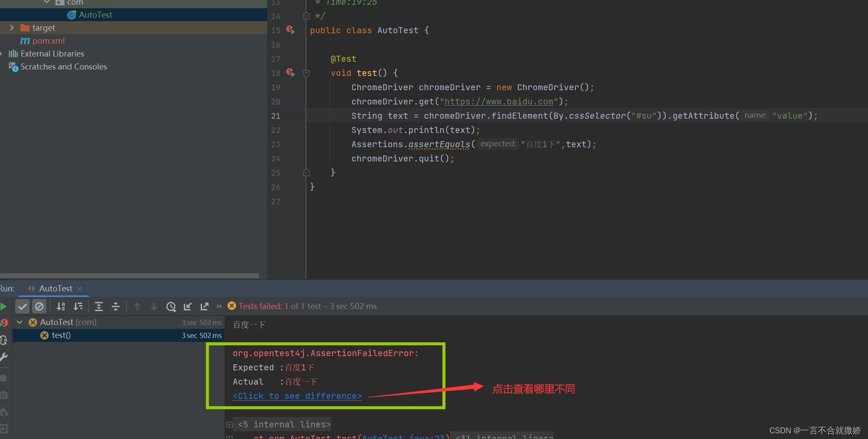868x439 pixels.
Task: Expand the target folder
Action: click(12, 28)
